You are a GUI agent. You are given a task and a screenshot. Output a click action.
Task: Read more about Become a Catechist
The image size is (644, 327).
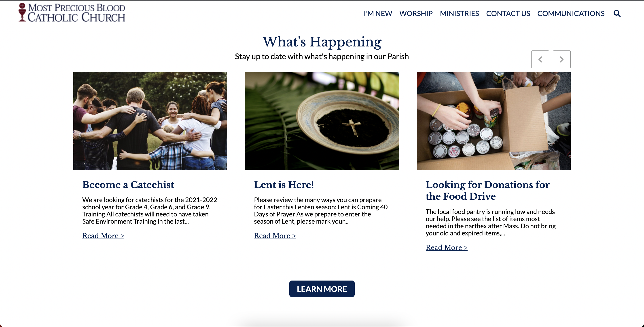103,236
